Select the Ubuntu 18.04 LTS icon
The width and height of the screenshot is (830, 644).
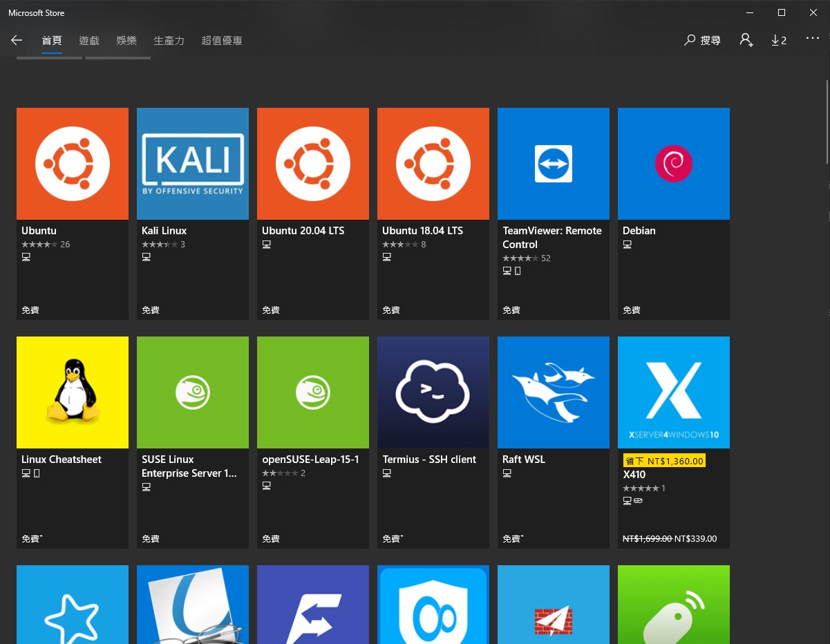click(433, 164)
